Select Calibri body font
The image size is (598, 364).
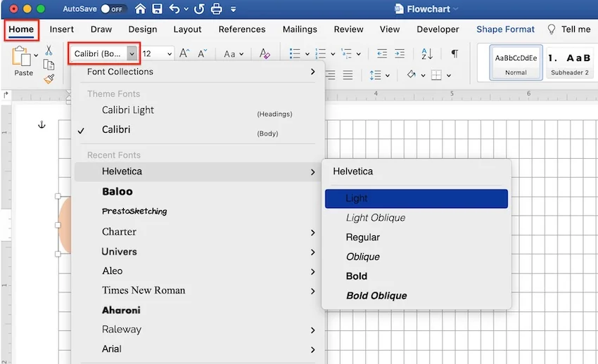pyautogui.click(x=198, y=130)
